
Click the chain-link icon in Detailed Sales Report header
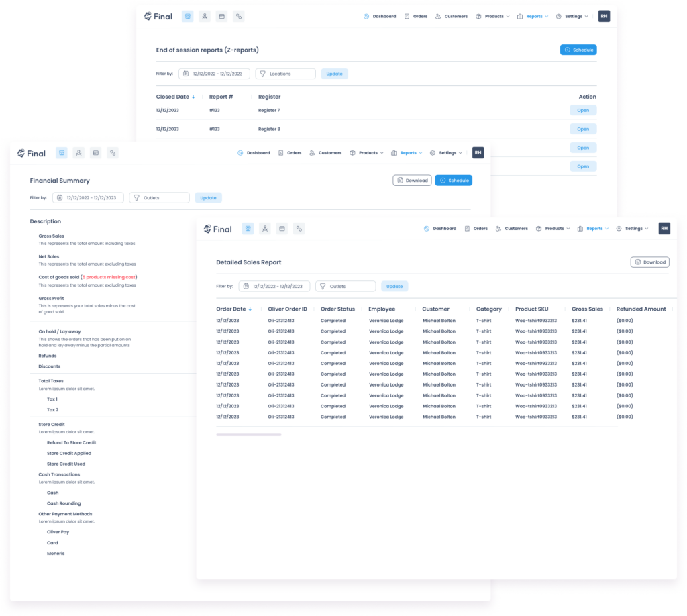tap(299, 229)
